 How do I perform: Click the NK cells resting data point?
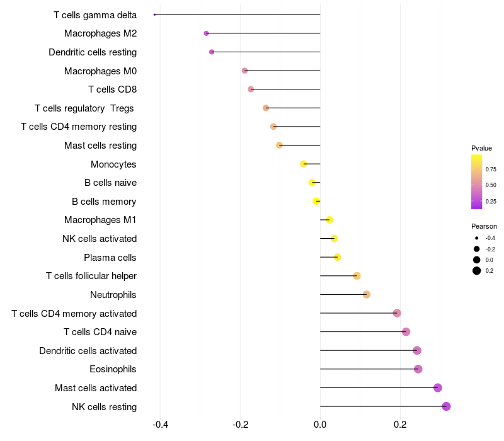click(446, 406)
